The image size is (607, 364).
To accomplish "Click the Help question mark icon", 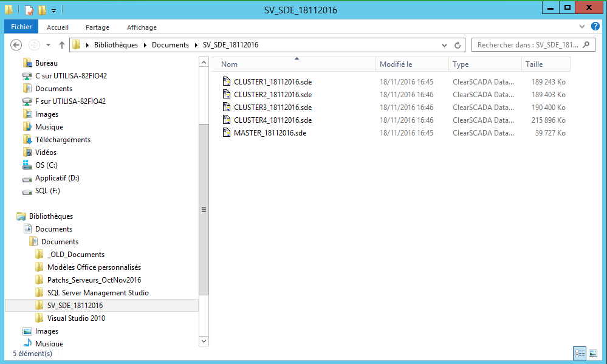I will (595, 27).
